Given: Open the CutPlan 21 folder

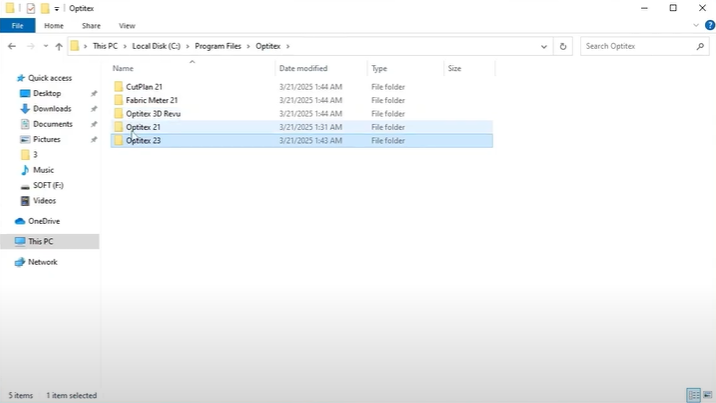Looking at the screenshot, I should click(x=144, y=87).
